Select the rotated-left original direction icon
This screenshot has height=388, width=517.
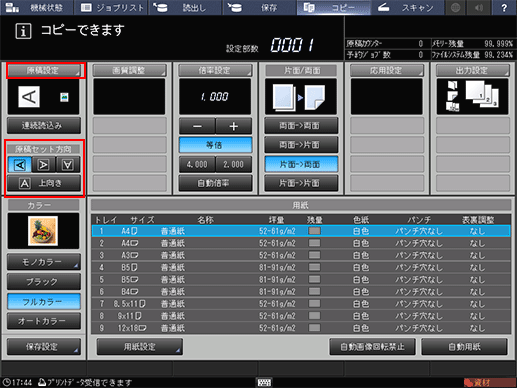click(20, 164)
